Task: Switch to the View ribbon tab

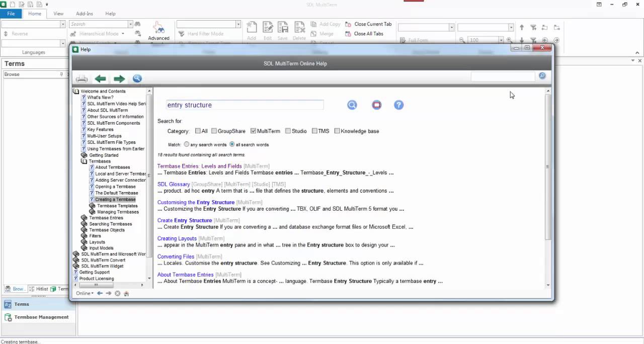Action: click(x=58, y=14)
